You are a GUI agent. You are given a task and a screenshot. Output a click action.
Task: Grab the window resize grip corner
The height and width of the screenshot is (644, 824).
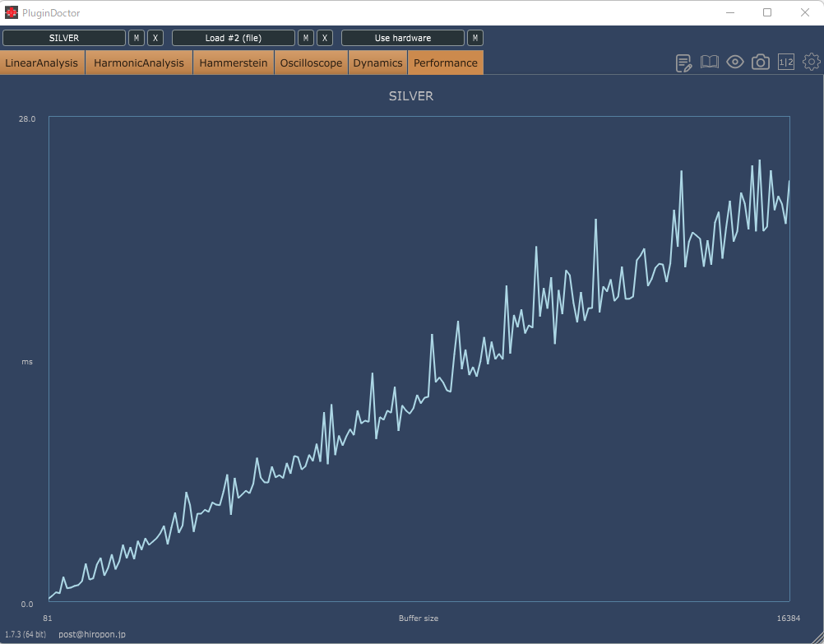(x=817, y=637)
